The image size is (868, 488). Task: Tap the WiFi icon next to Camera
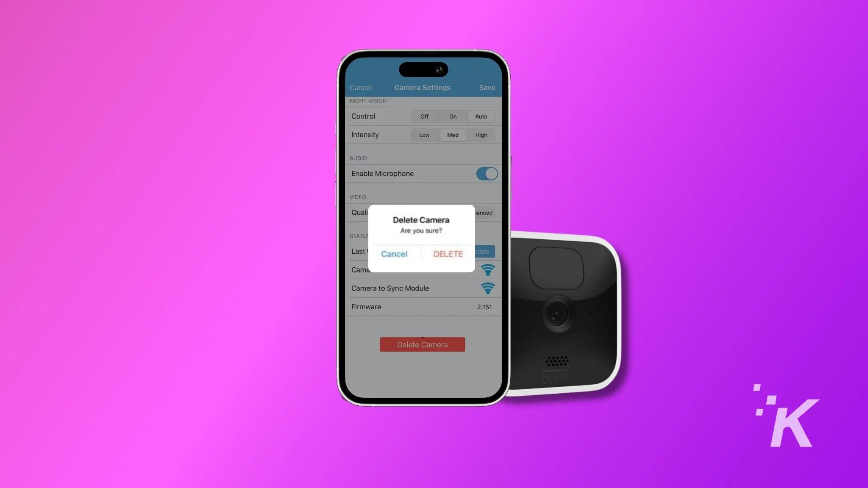(487, 269)
